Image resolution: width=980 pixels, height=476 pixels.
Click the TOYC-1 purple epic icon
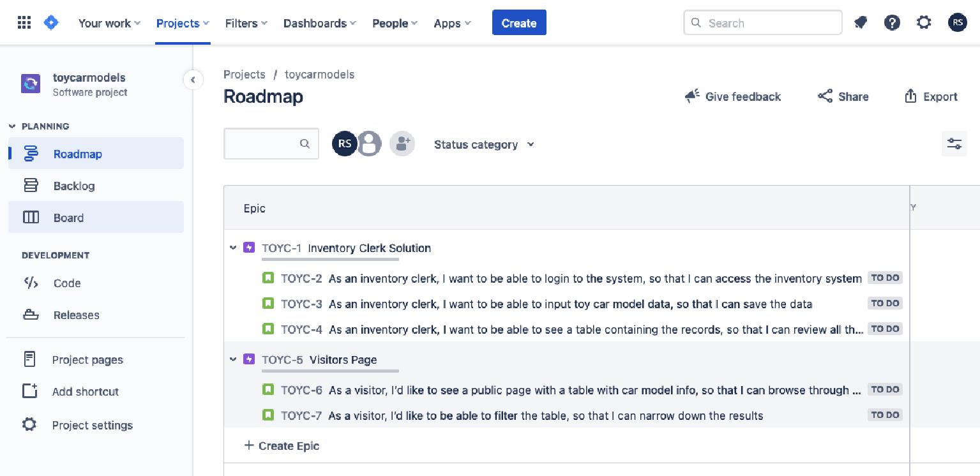[249, 248]
